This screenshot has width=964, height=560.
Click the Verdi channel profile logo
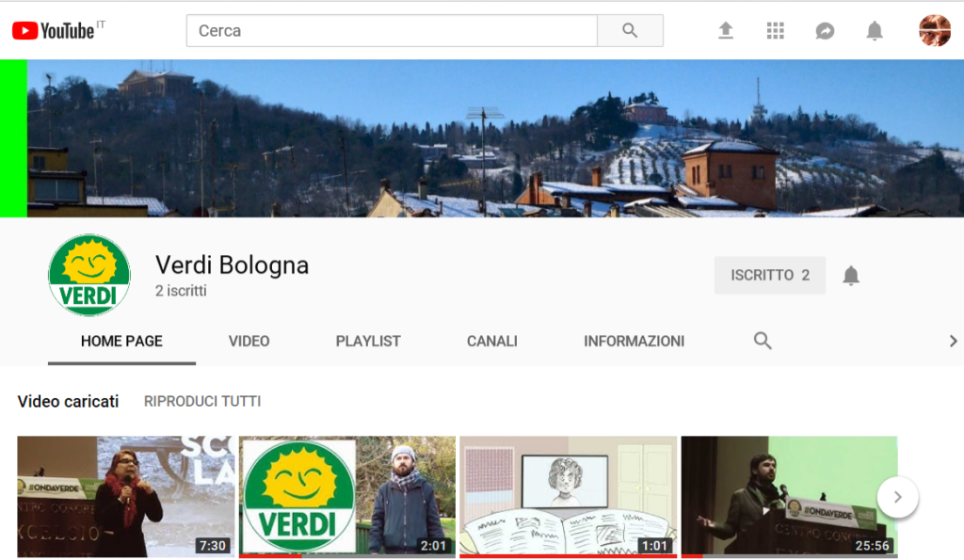click(x=89, y=275)
